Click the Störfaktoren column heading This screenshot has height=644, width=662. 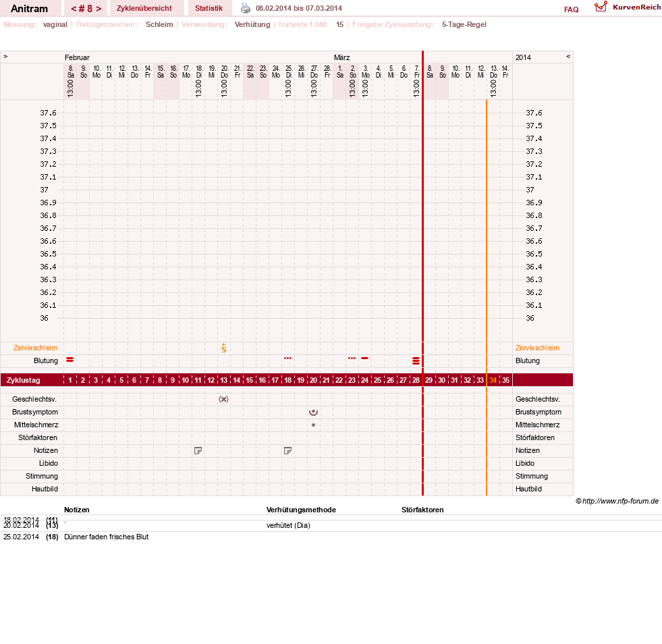coord(422,510)
